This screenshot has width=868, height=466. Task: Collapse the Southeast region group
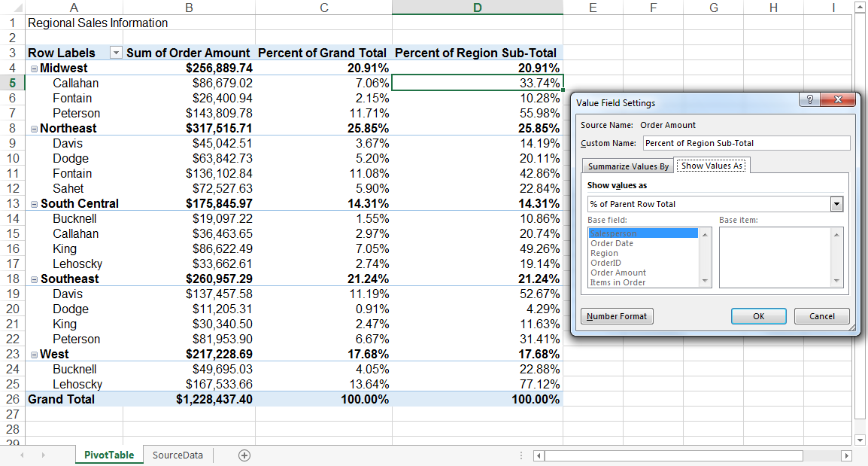point(34,279)
